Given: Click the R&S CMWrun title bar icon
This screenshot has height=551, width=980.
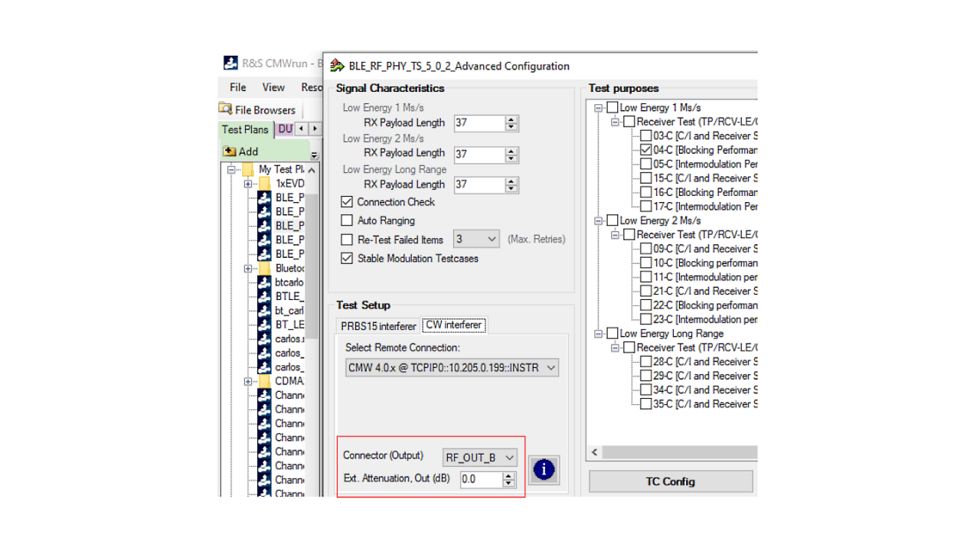Looking at the screenshot, I should 230,63.
